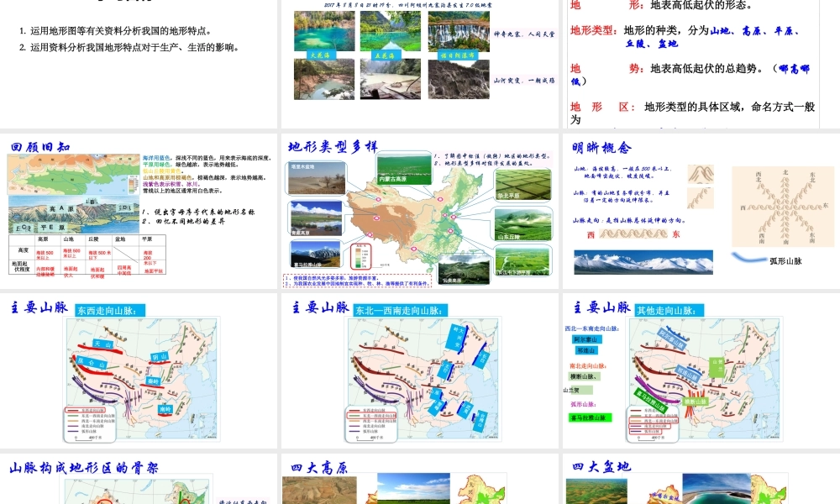Image resolution: width=840 pixels, height=504 pixels.
Task: Click the 秦岭 label on the map
Action: click(x=153, y=381)
